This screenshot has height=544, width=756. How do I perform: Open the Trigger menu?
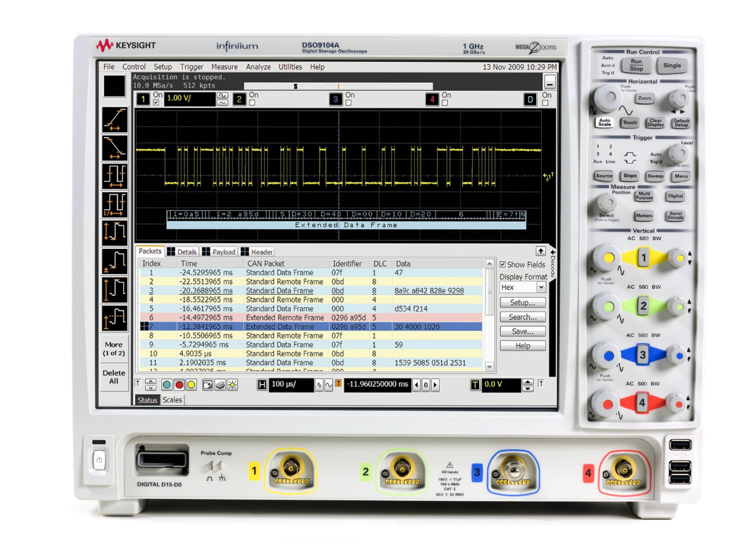coord(192,67)
